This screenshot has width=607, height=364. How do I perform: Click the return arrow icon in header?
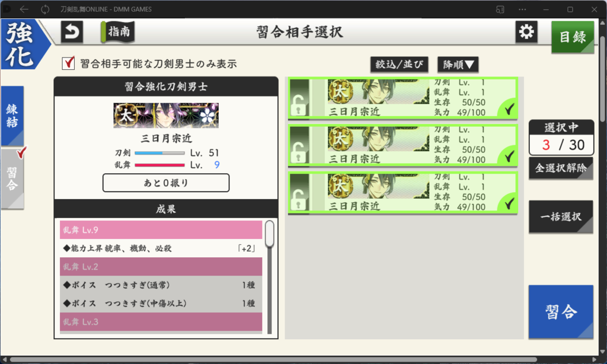72,32
